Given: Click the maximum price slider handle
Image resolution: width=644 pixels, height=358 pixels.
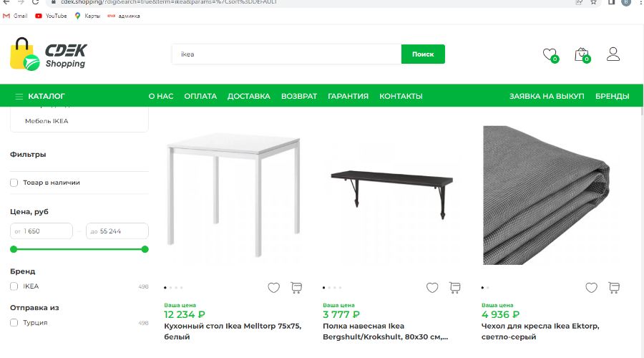Looking at the screenshot, I should 145,249.
